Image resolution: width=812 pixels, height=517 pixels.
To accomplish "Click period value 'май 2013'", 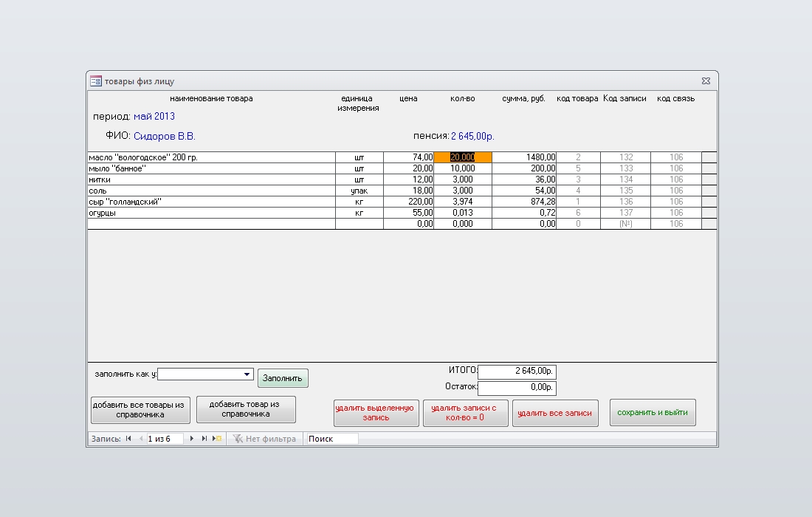I will [x=154, y=117].
